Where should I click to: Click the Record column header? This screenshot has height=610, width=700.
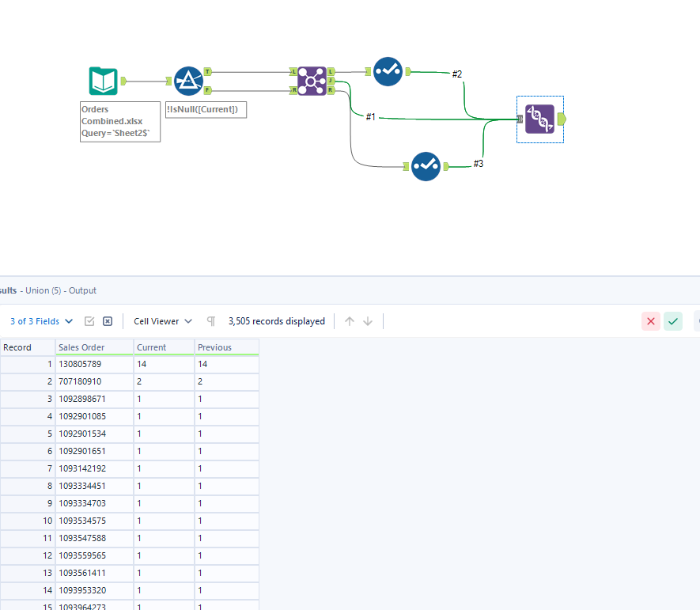pos(27,347)
